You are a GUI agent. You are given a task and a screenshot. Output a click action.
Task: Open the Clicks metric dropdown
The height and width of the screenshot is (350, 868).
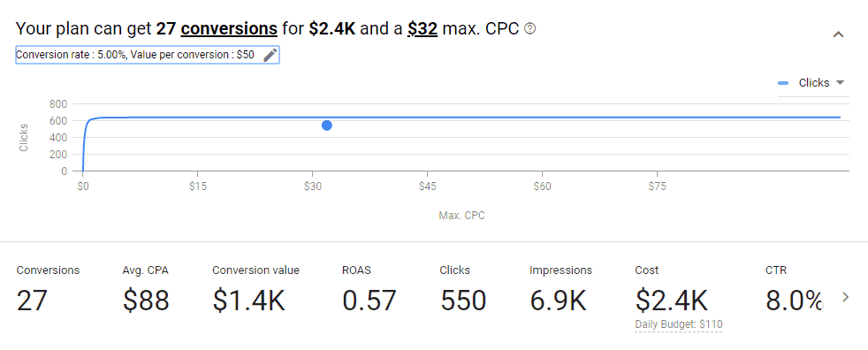click(x=812, y=83)
